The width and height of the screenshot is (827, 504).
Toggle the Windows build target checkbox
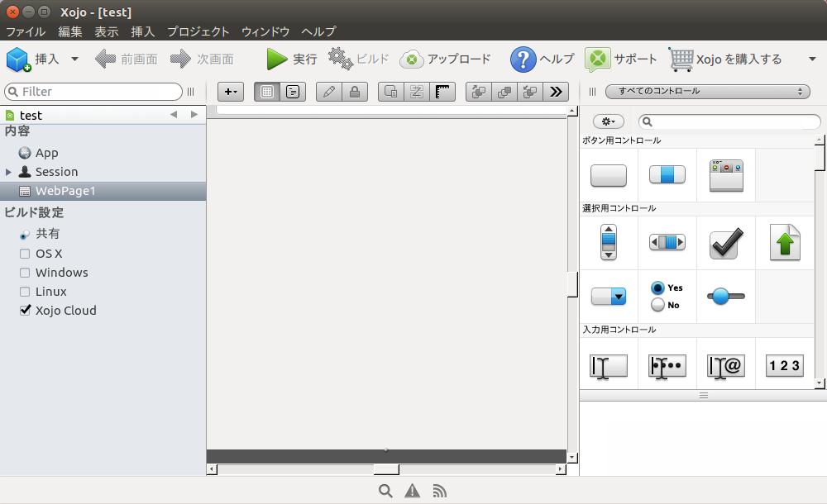pyautogui.click(x=25, y=273)
